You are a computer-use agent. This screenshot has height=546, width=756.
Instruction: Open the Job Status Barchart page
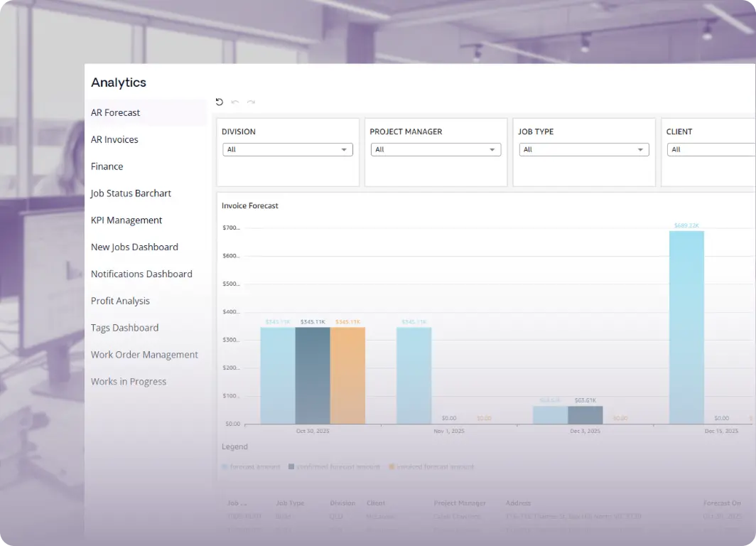(x=131, y=193)
